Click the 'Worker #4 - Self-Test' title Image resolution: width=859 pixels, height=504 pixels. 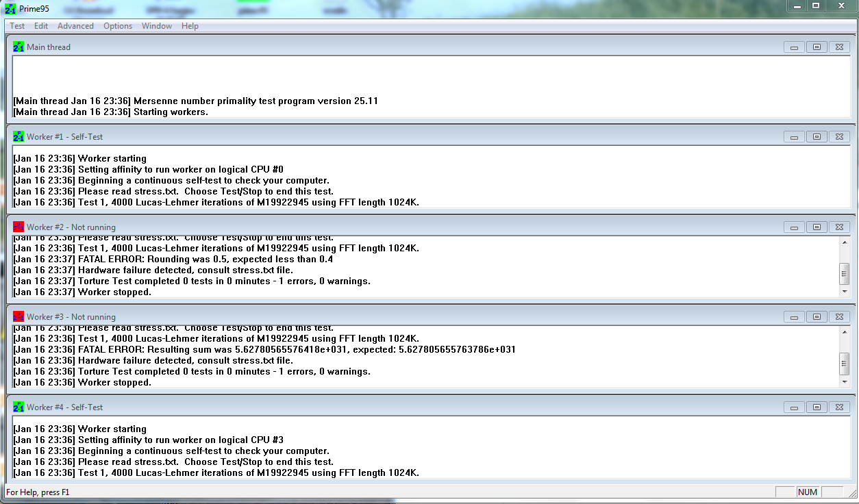coord(65,407)
